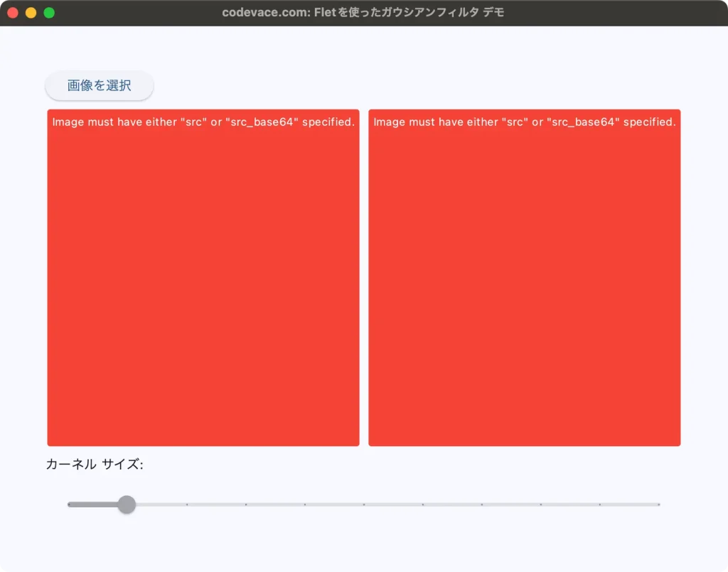
Task: Click the 画像を選択 button
Action: coord(99,85)
